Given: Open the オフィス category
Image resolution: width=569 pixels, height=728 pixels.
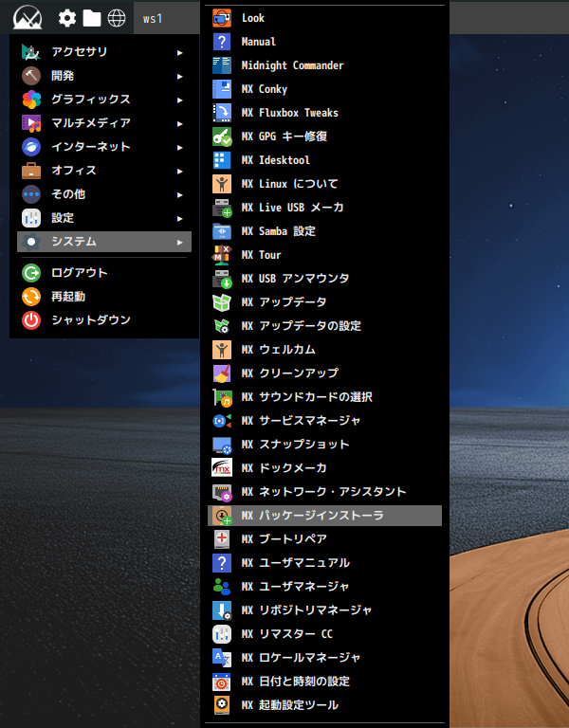Looking at the screenshot, I should click(104, 171).
